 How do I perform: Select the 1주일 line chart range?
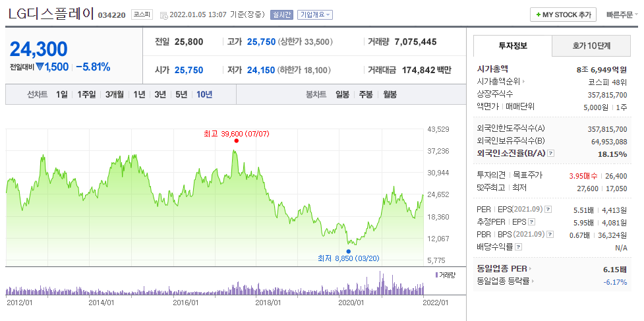[x=86, y=94]
